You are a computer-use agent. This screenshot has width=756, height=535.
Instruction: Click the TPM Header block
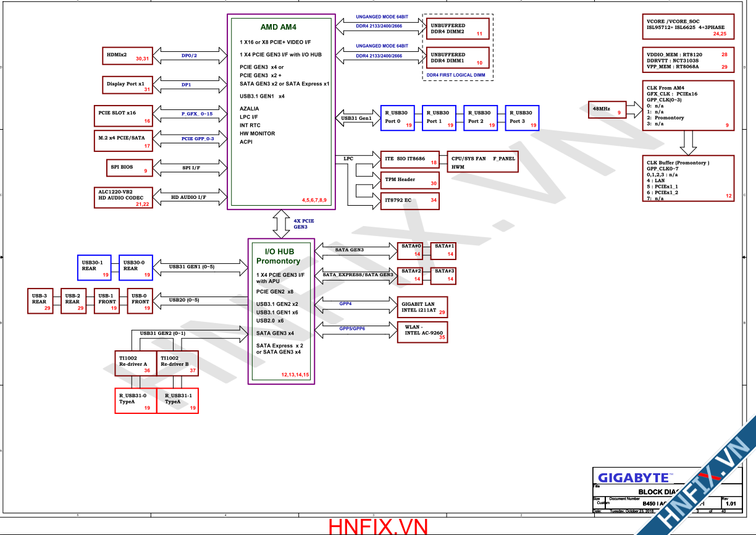pyautogui.click(x=409, y=180)
